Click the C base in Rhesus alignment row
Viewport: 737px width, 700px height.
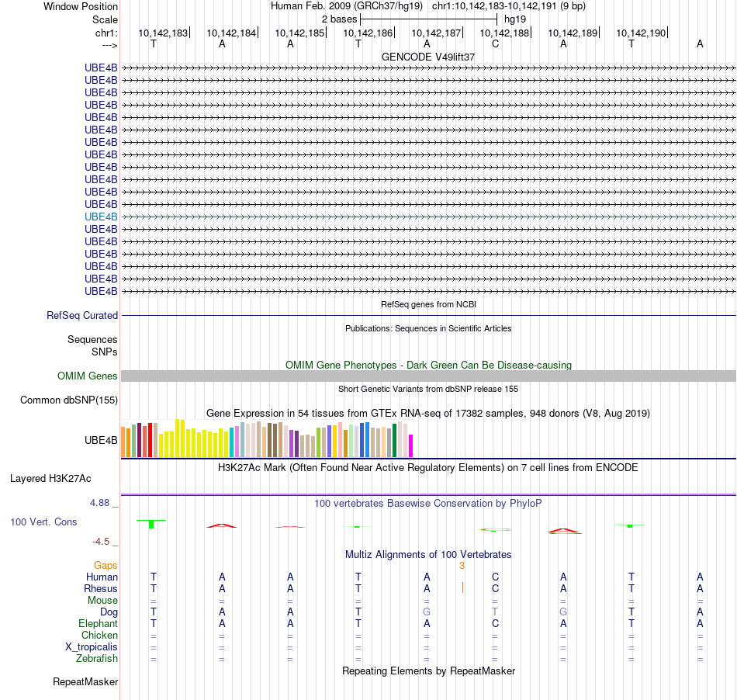click(495, 588)
